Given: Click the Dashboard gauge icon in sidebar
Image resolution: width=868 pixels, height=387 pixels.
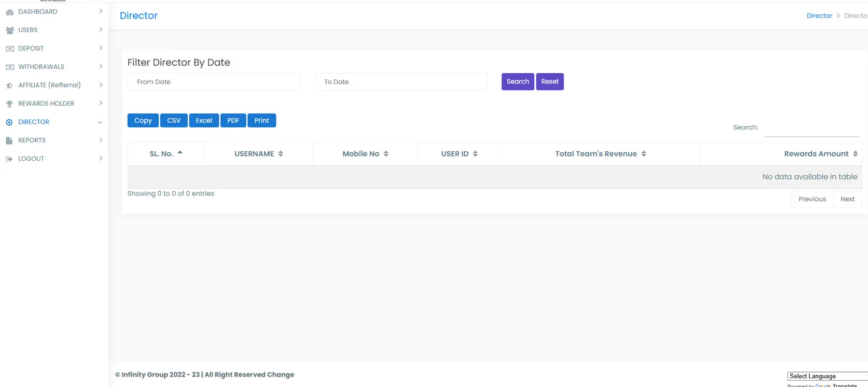Looking at the screenshot, I should pos(9,12).
